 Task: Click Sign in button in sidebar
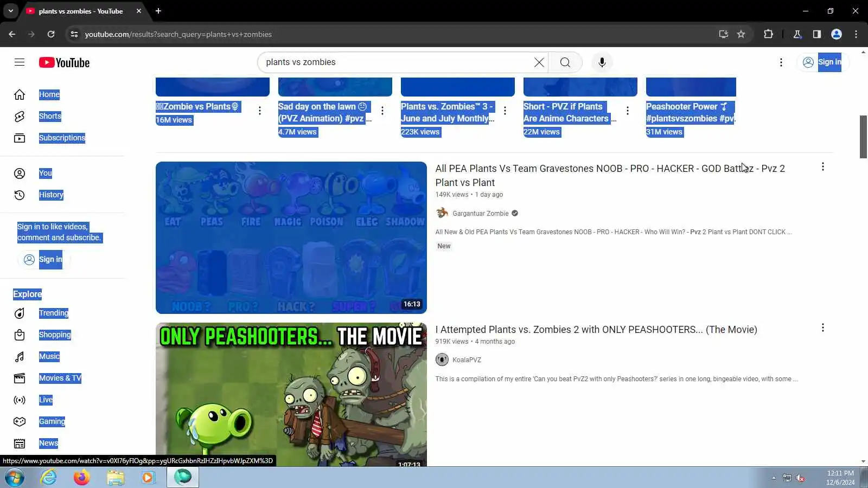point(44,259)
